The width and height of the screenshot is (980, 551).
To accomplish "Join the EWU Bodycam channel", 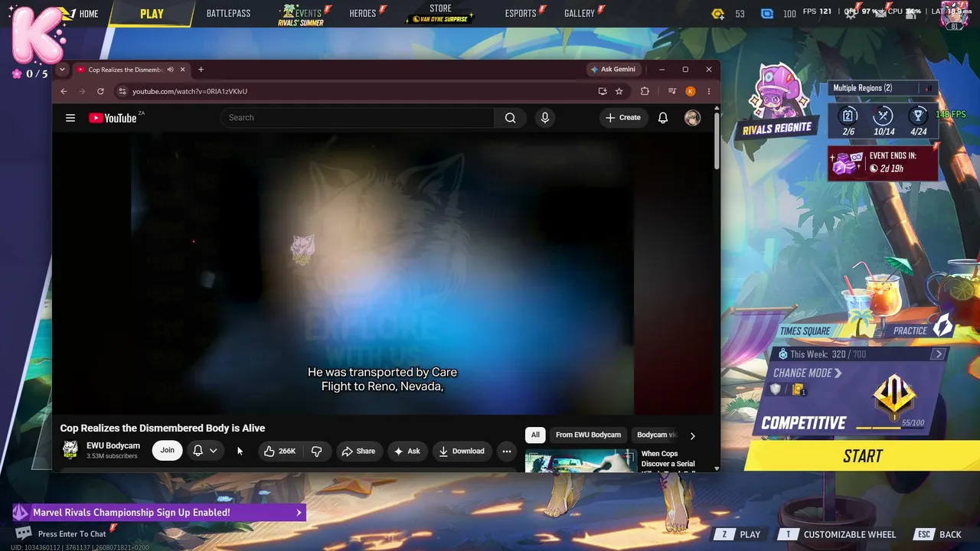I will pos(167,451).
